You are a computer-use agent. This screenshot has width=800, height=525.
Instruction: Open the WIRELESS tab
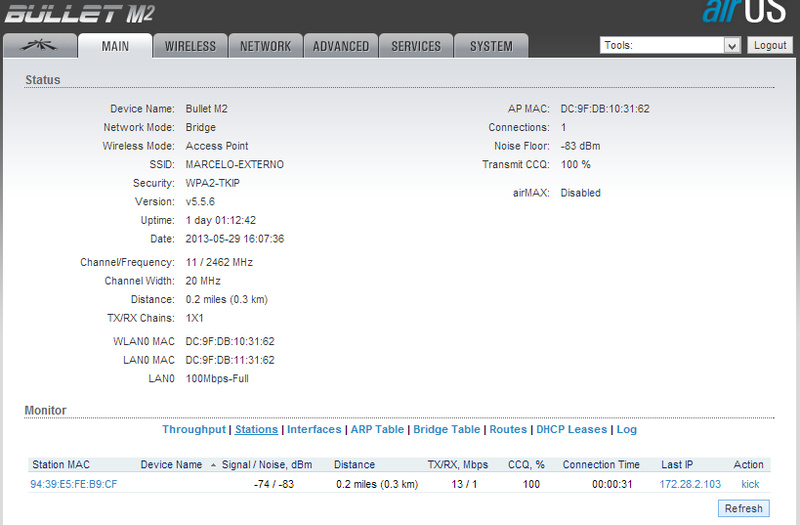click(x=190, y=46)
